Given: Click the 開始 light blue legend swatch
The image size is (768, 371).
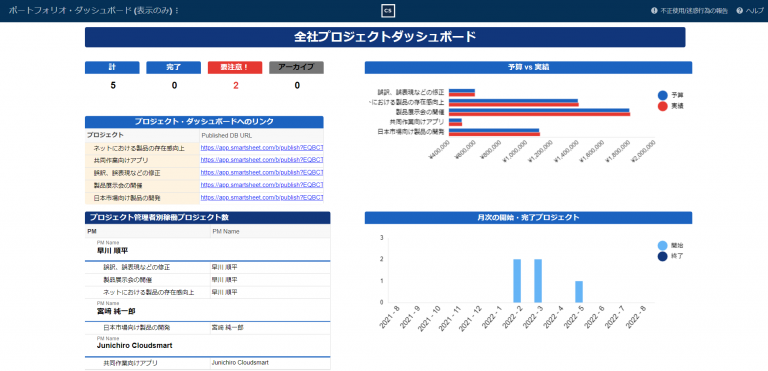Looking at the screenshot, I should [663, 246].
